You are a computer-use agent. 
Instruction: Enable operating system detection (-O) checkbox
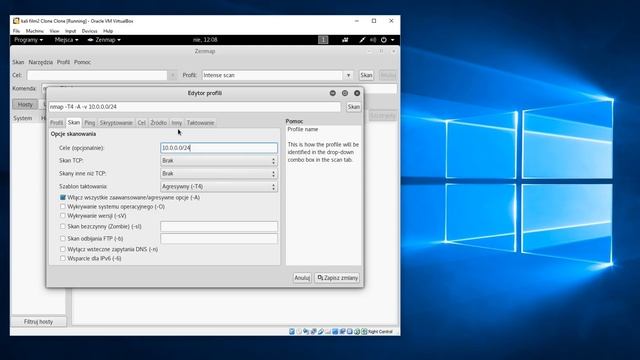tap(63, 207)
